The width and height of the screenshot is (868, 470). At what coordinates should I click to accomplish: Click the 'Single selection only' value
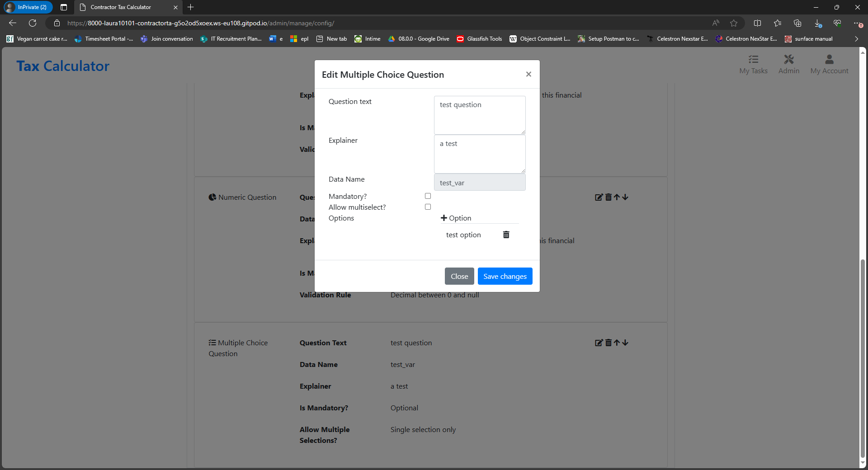click(x=423, y=429)
